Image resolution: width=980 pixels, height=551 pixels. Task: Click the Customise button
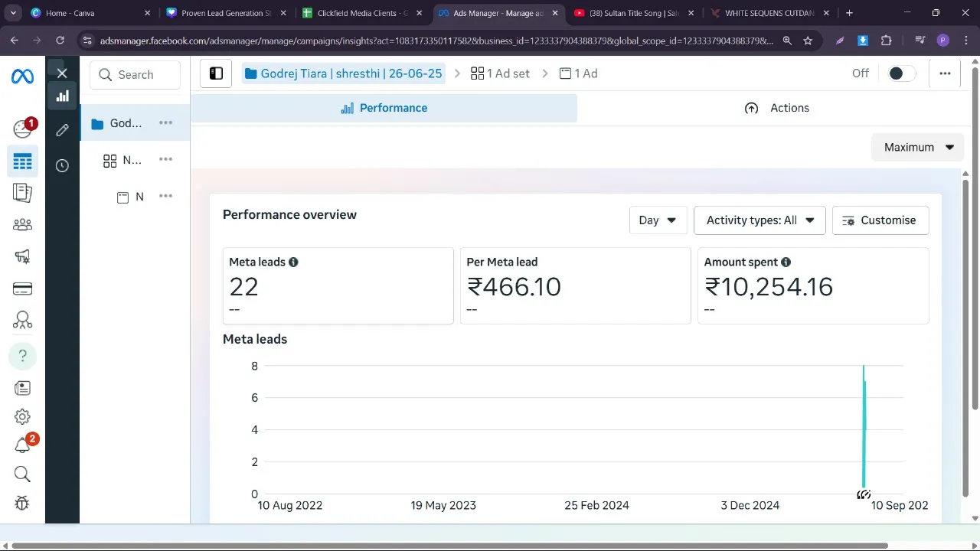click(880, 220)
